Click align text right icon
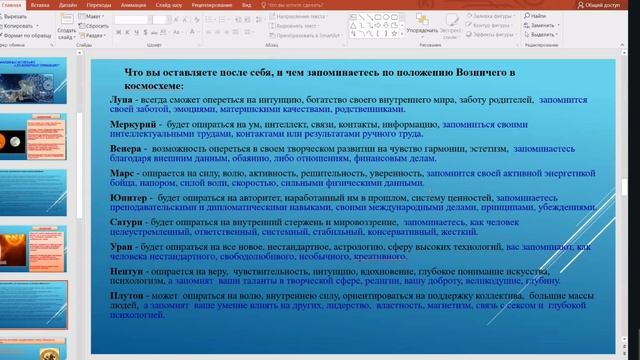This screenshot has width=640, height=360. pos(227,32)
